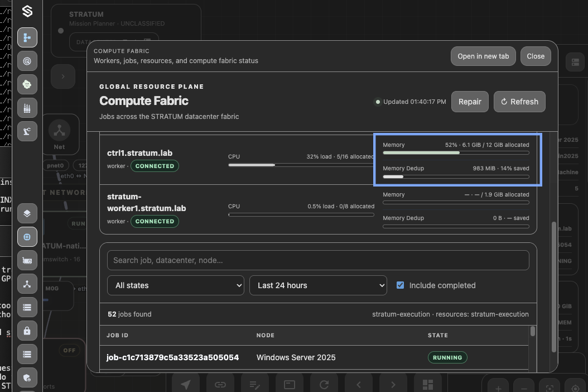Click Open in new tab button
The height and width of the screenshot is (392, 588).
(x=483, y=56)
